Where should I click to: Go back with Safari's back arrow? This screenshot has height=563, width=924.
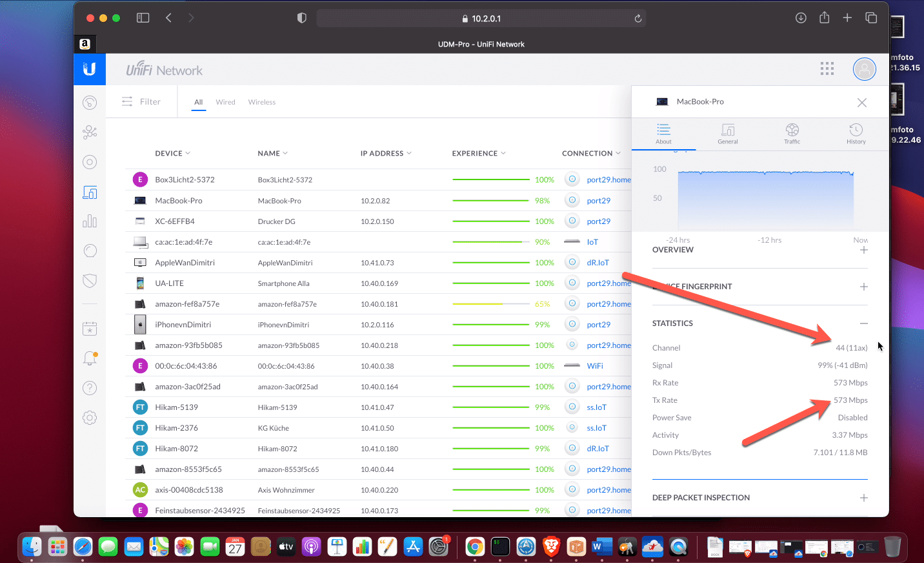(x=168, y=18)
